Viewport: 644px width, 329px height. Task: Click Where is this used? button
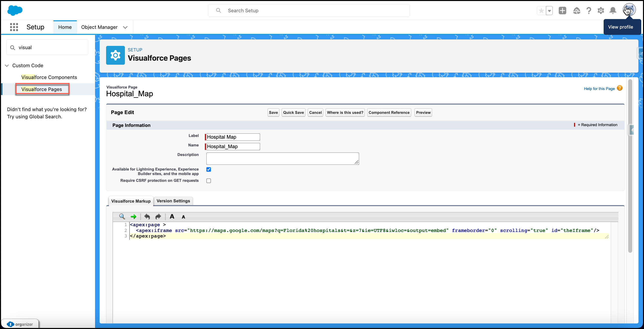(x=345, y=113)
